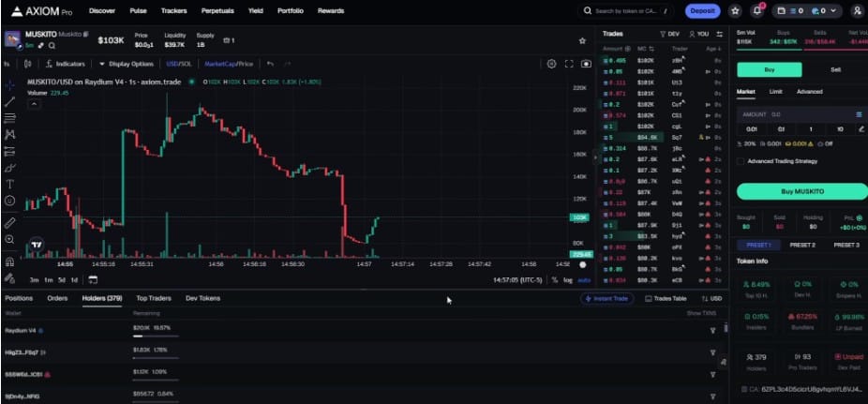The image size is (868, 404).
Task: Filter trades by YOU
Action: 698,34
